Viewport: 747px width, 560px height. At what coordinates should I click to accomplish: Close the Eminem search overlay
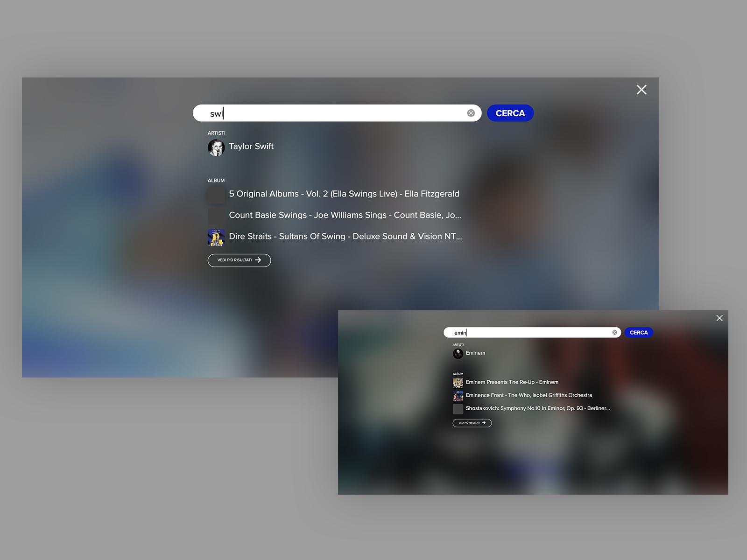click(719, 318)
